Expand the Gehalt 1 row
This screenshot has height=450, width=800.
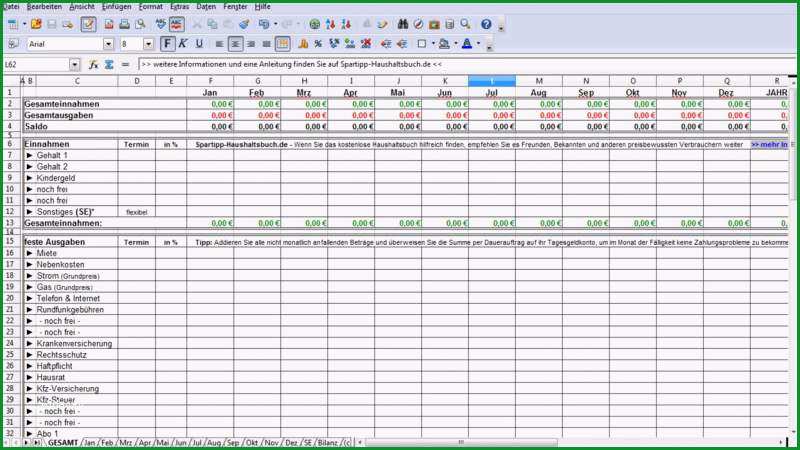click(x=30, y=155)
